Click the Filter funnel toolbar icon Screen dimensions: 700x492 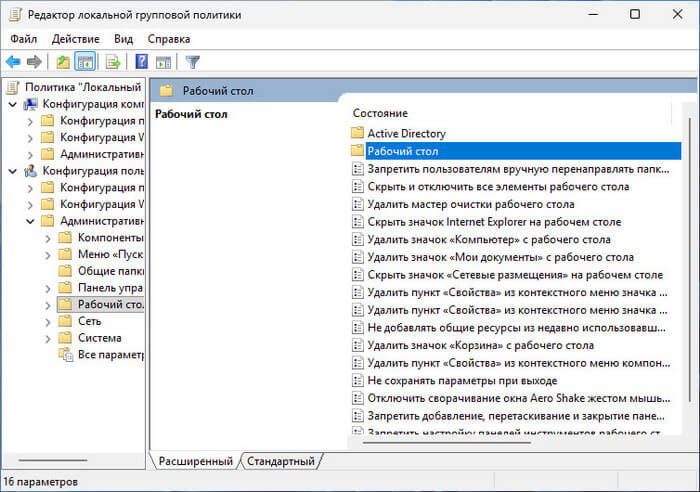(x=193, y=62)
